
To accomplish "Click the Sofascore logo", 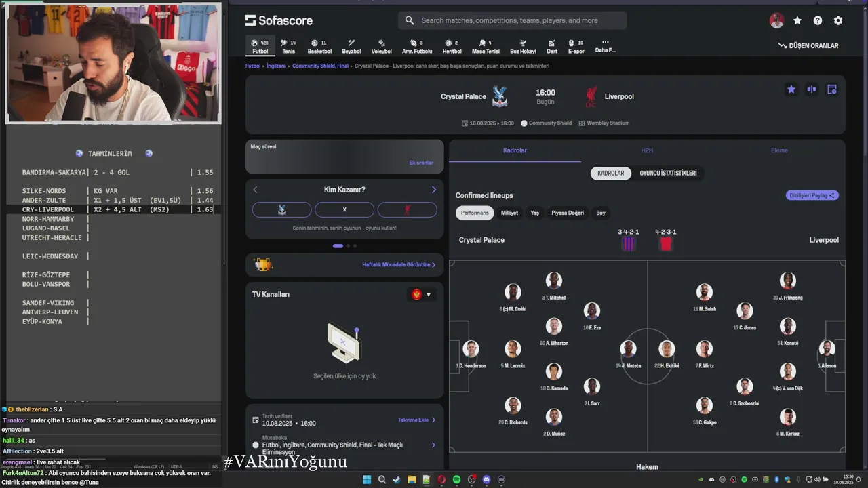I will pyautogui.click(x=279, y=20).
